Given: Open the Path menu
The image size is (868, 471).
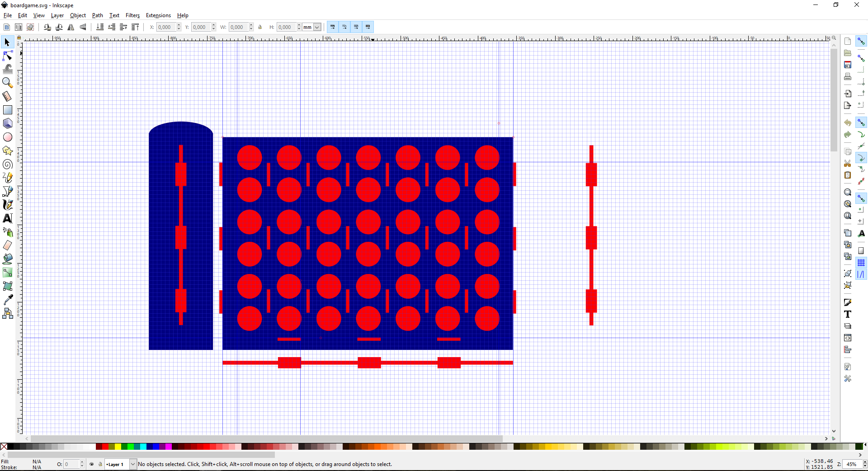Looking at the screenshot, I should pos(98,15).
